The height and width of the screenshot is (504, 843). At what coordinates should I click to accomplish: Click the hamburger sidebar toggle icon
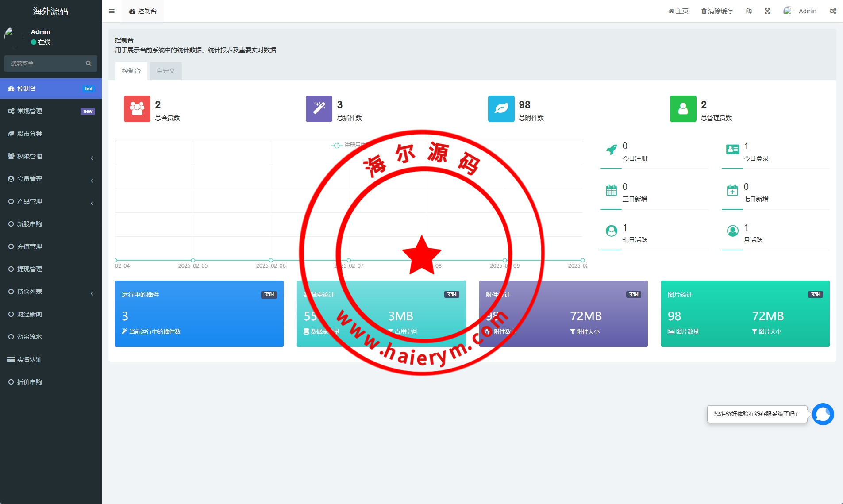pyautogui.click(x=112, y=11)
